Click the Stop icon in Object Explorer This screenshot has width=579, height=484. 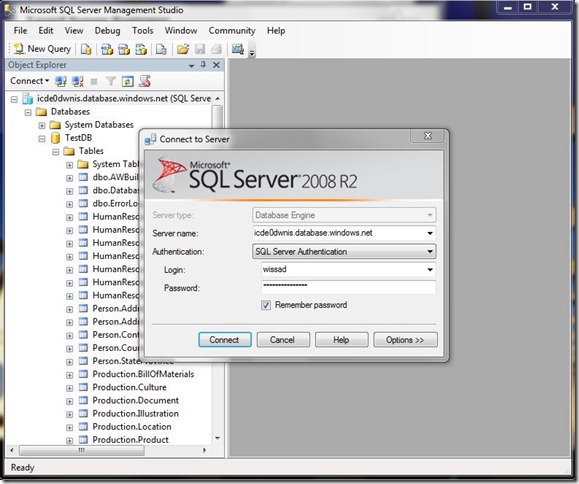click(94, 82)
